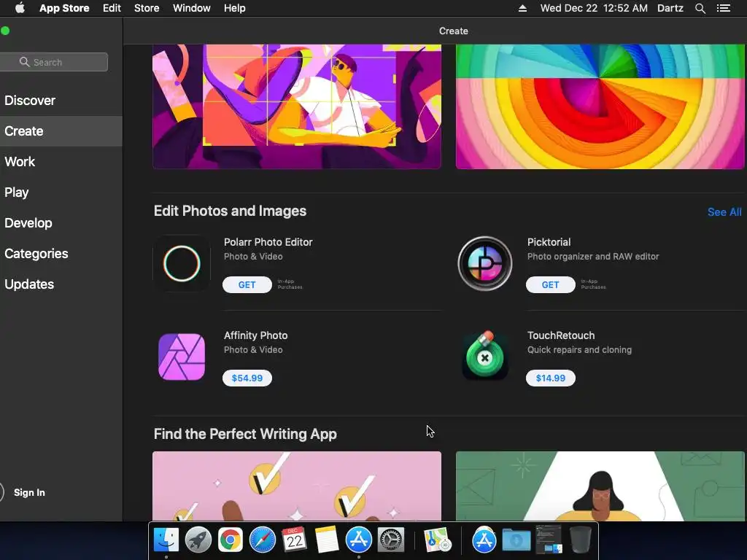
Task: Open the purple illustrated story banner
Action: [x=297, y=106]
